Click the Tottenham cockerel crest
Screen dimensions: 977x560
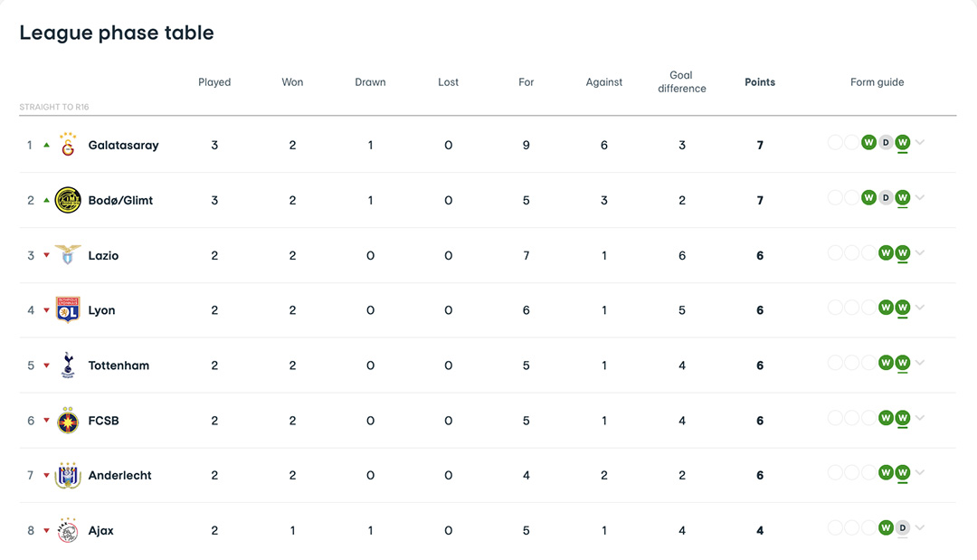(x=68, y=365)
